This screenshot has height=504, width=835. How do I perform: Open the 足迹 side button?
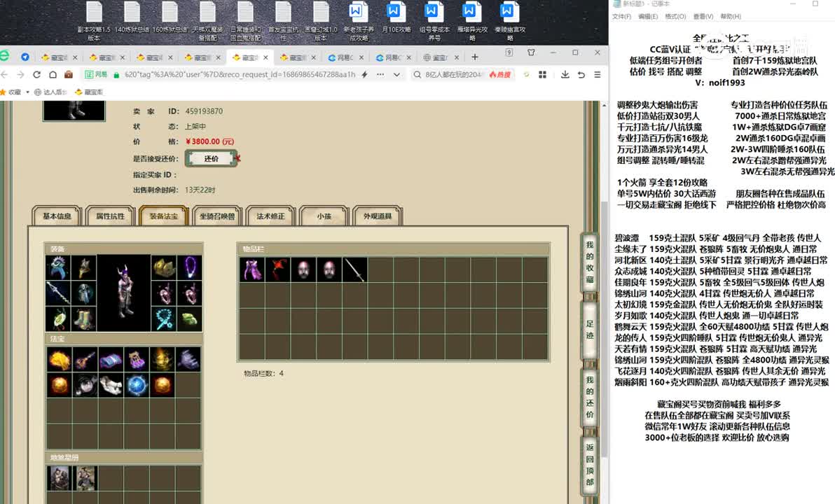pyautogui.click(x=590, y=330)
